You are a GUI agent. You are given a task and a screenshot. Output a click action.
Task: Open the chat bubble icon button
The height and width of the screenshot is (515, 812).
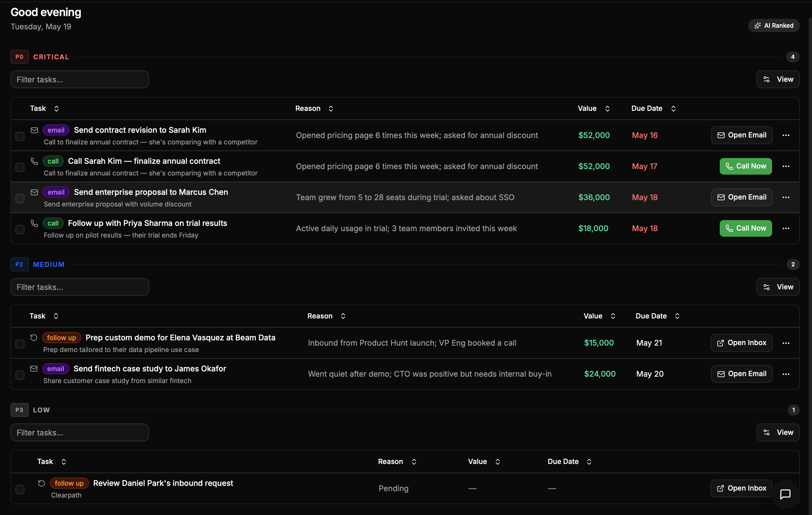point(785,494)
